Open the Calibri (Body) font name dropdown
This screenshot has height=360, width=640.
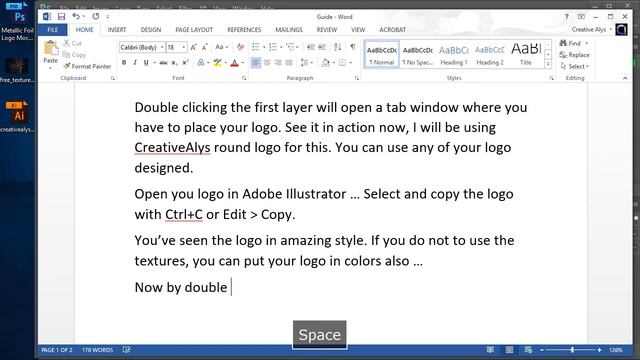pos(162,47)
